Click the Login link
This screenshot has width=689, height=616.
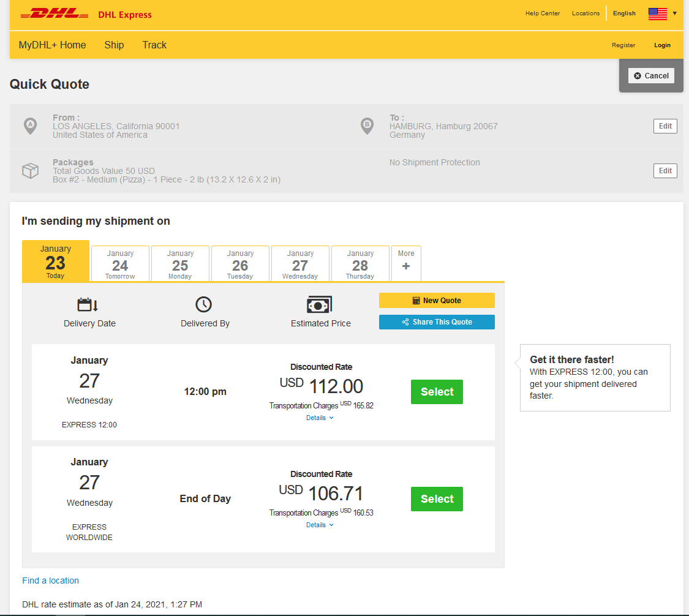(x=662, y=45)
